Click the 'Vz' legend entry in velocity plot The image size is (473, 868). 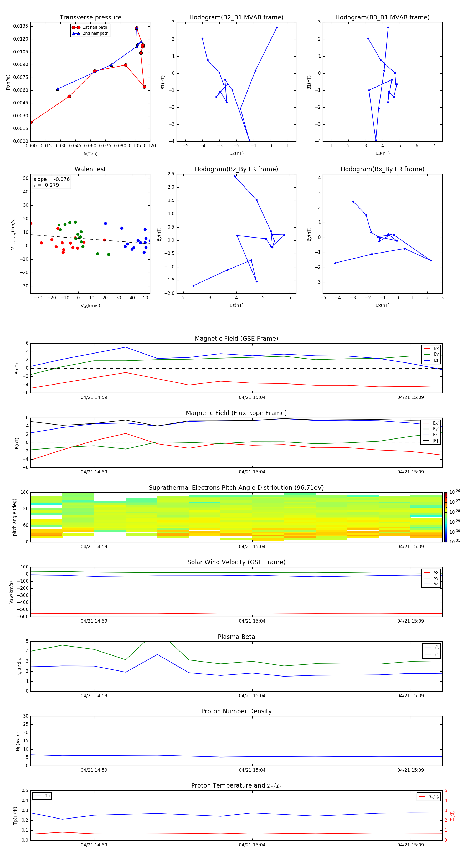(x=431, y=584)
